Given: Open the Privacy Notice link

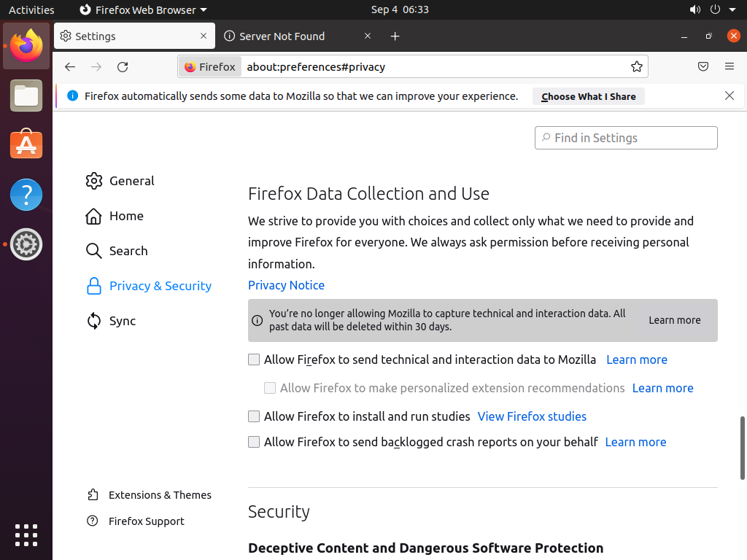Looking at the screenshot, I should click(x=286, y=285).
